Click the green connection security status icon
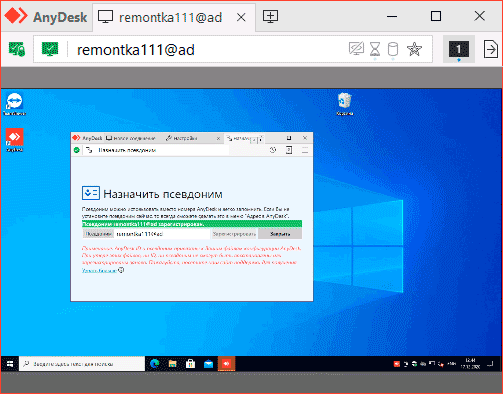The image size is (503, 394). click(17, 49)
